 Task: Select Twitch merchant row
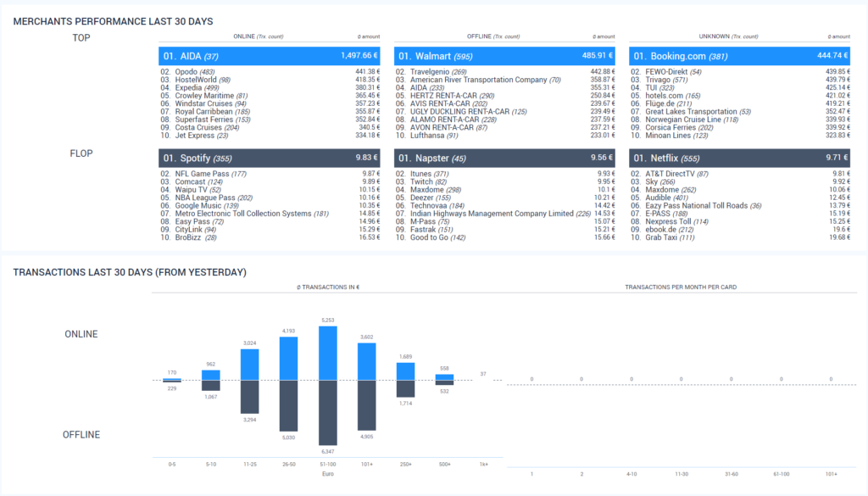[x=504, y=181]
